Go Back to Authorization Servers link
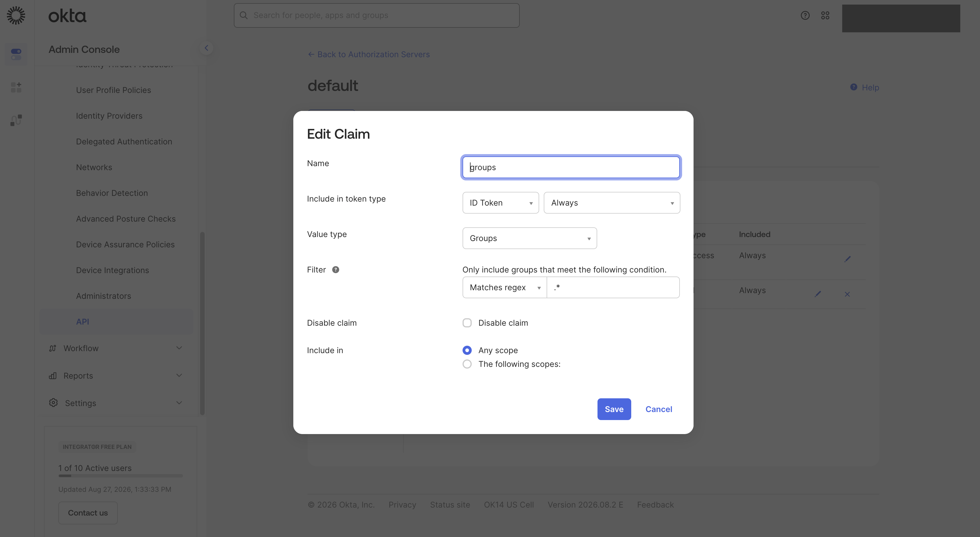 pyautogui.click(x=369, y=54)
